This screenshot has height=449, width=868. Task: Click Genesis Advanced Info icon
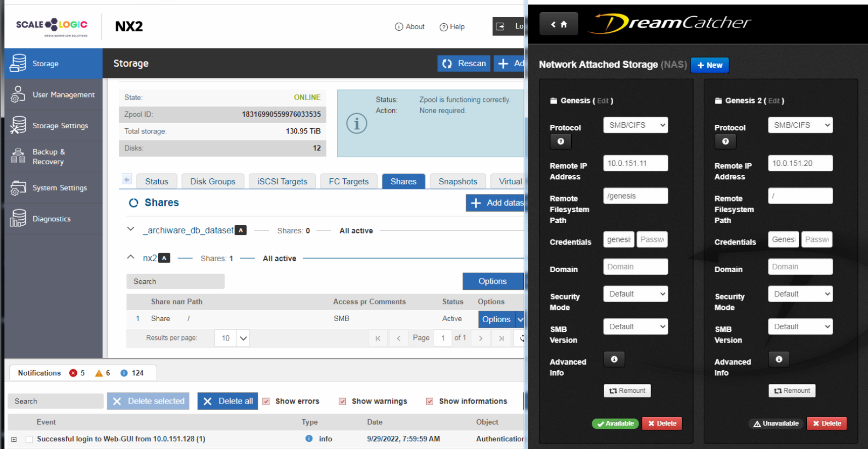tap(614, 359)
